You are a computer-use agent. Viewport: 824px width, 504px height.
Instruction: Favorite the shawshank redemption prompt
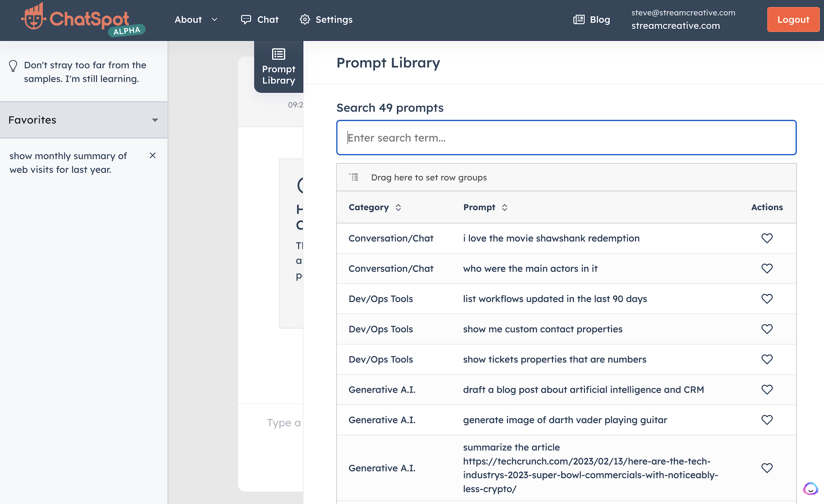(767, 238)
